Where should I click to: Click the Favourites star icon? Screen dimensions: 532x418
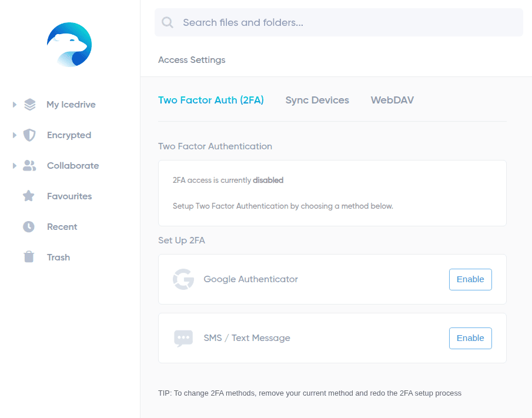click(29, 196)
